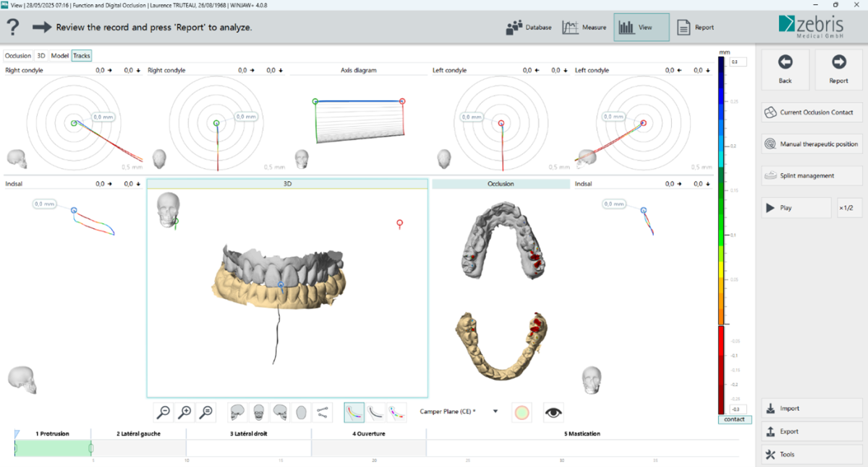868x467 pixels.
Task: Click the zoom in magnifier icon
Action: tap(185, 412)
